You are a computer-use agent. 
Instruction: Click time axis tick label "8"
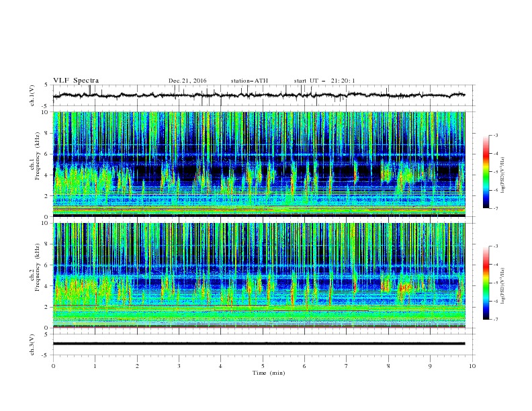(388, 366)
